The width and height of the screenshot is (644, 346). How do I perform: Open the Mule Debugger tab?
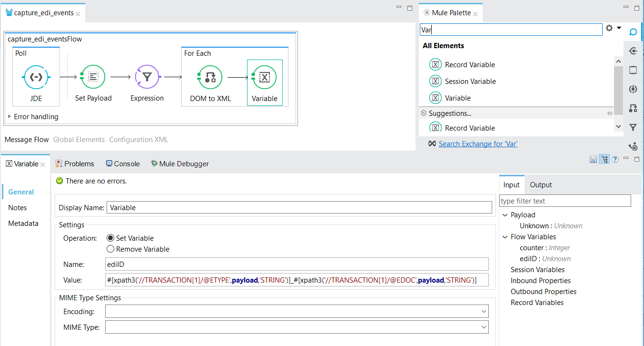[x=180, y=164]
